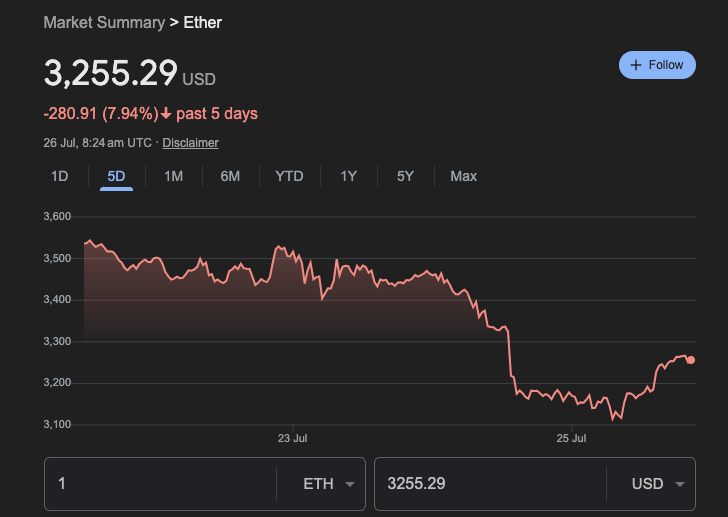Switch to the YTD range
Screen dimensions: 728x517
click(x=289, y=176)
